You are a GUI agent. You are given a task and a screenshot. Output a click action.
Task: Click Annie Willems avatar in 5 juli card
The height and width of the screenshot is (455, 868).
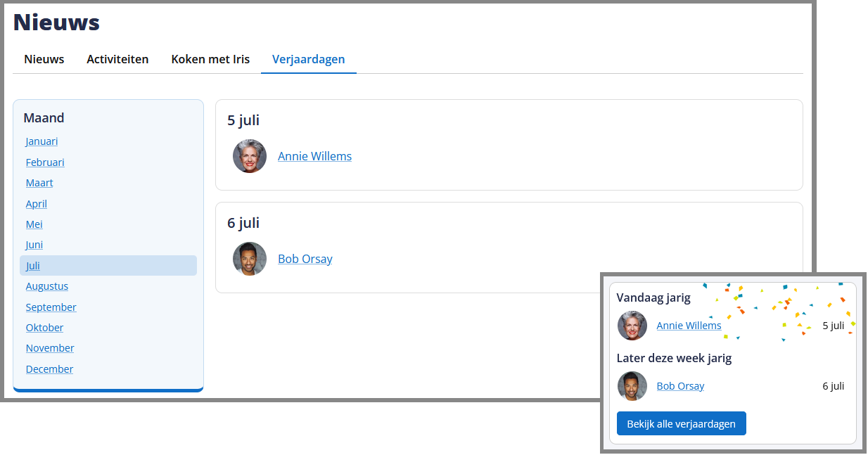click(x=250, y=156)
